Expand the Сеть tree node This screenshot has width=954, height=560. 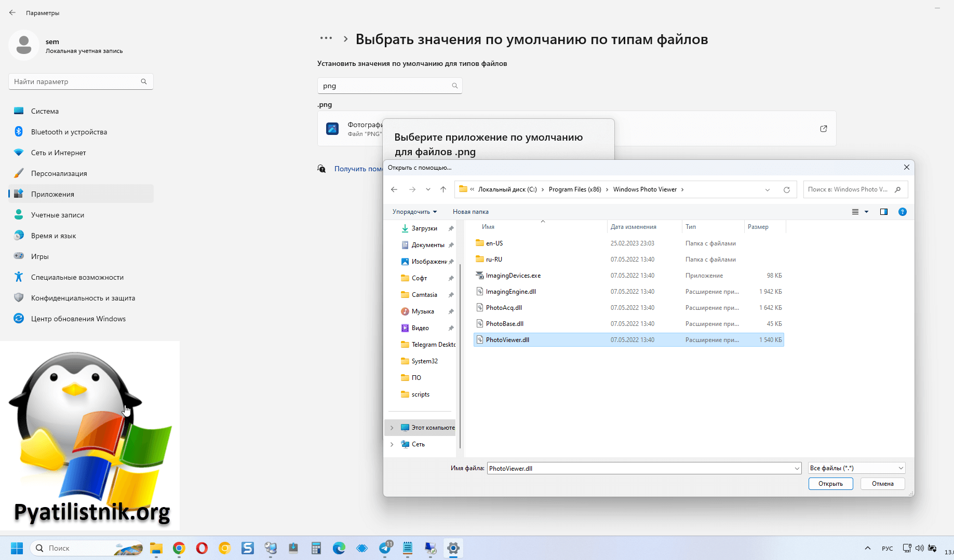point(392,444)
